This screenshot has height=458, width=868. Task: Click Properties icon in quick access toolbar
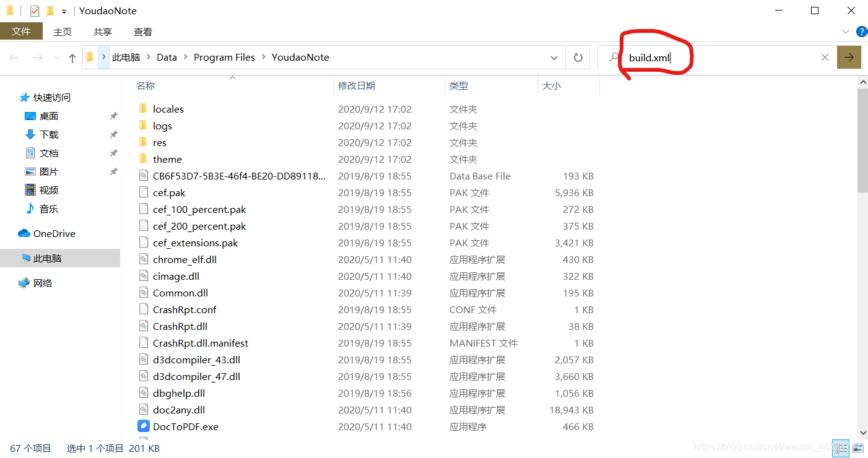35,11
